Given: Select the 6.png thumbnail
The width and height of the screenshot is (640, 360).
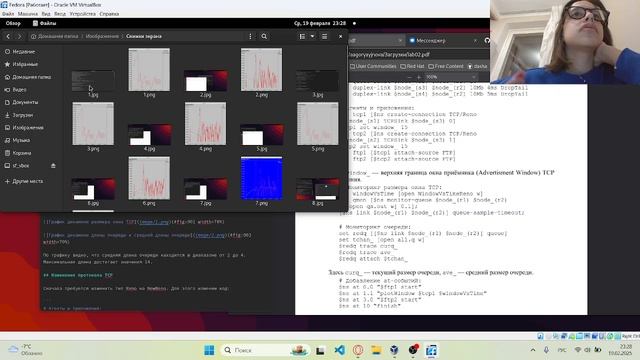Looking at the screenshot, I should pos(149,178).
